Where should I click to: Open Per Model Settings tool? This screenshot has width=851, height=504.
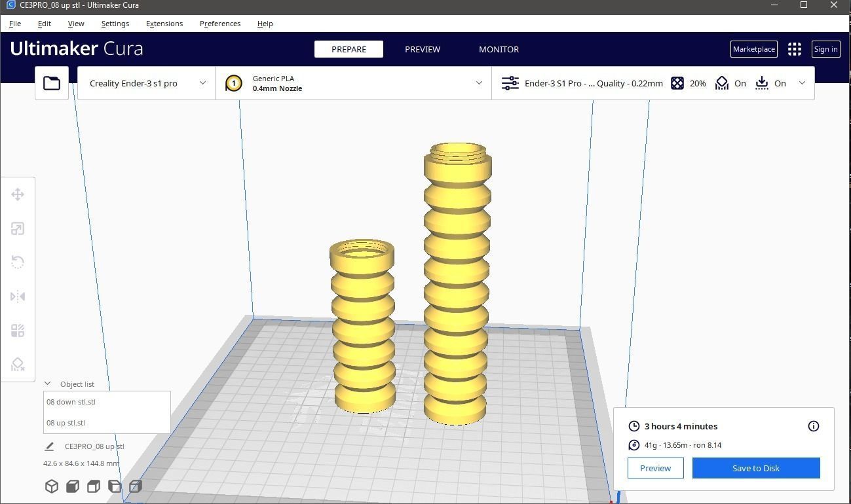point(18,331)
